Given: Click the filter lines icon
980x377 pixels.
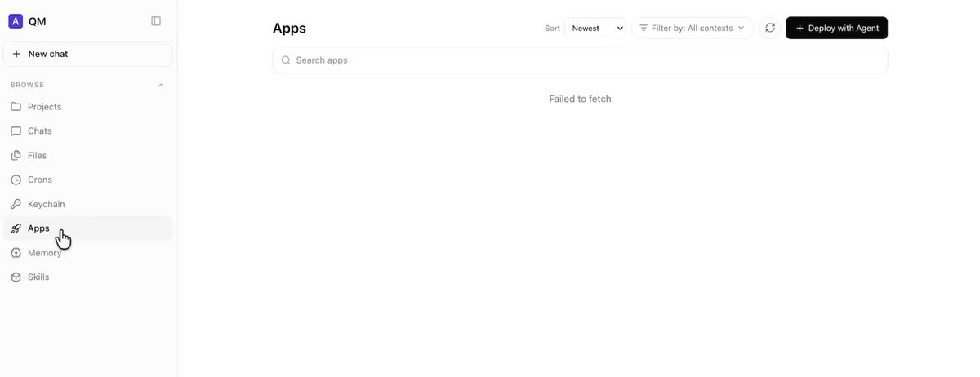Looking at the screenshot, I should coord(644,28).
